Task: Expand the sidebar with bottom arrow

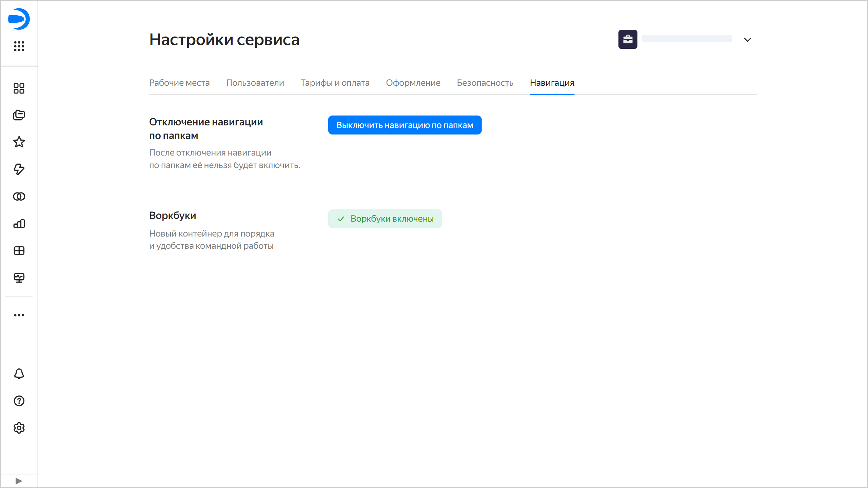Action: pos(19,481)
